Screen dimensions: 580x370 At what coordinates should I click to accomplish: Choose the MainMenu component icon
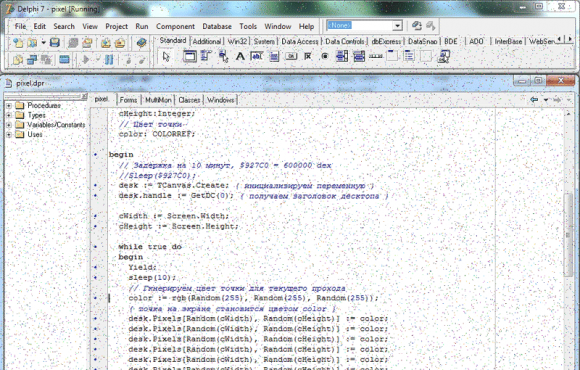[206, 57]
